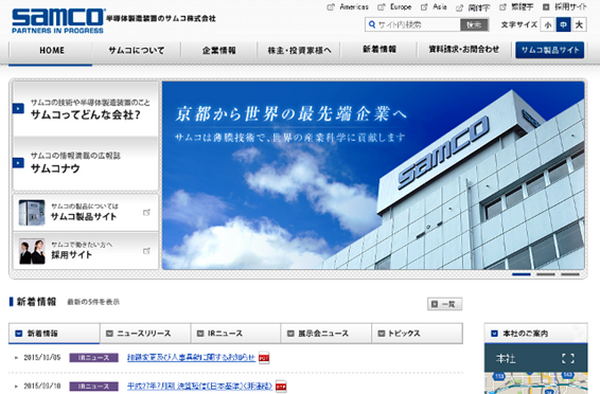The image size is (600, 394).
Task: Click staff photo thumbnail for 採用サイト
Action: coord(32,251)
